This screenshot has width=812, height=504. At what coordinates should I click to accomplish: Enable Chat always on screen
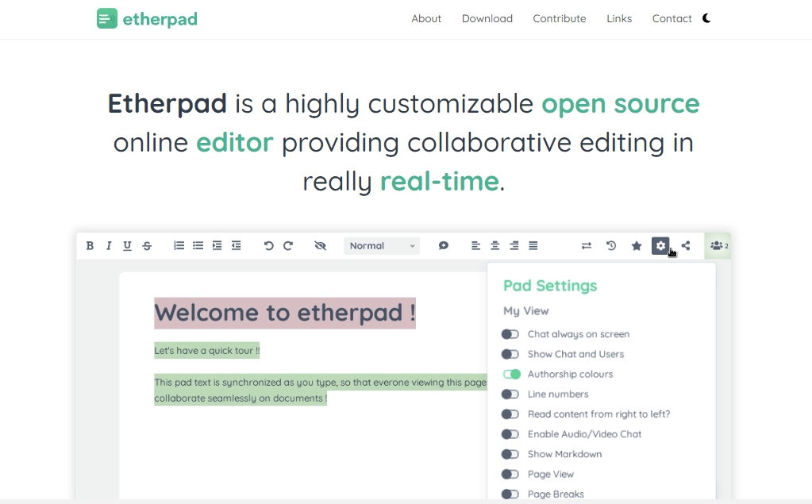tap(510, 334)
